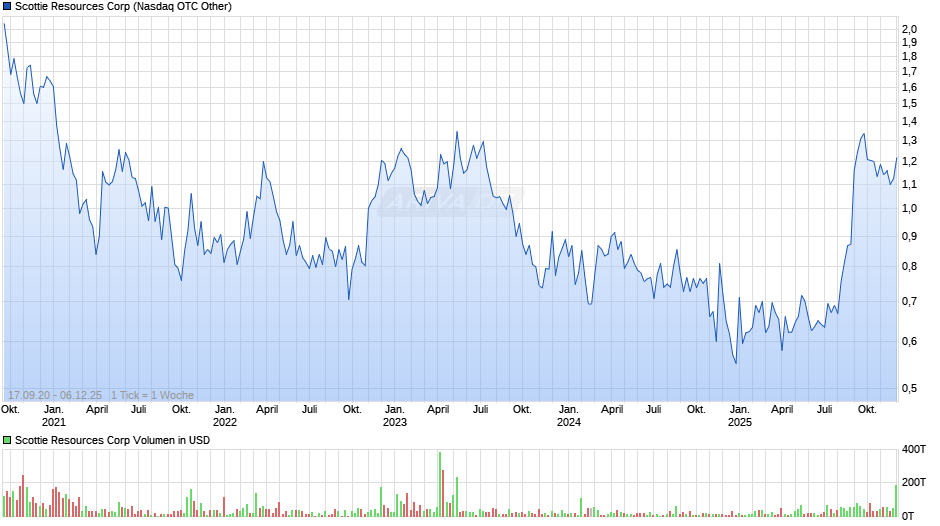Click the price axis label '1,3'
Viewport: 940px width, 526px height.
point(909,140)
